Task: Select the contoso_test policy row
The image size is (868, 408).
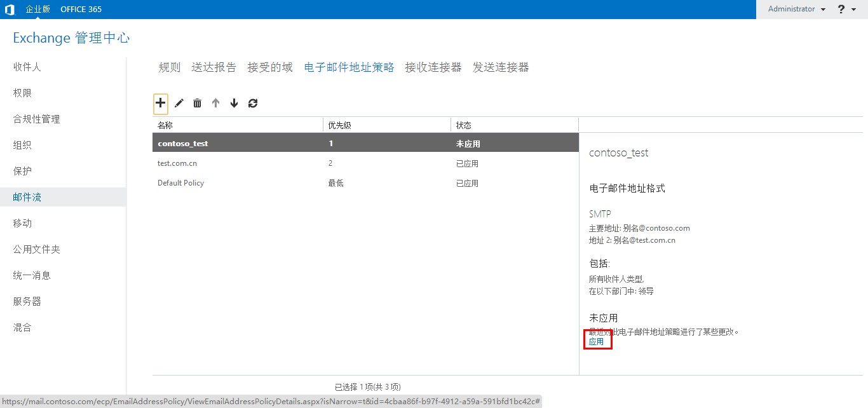Action: coord(365,144)
